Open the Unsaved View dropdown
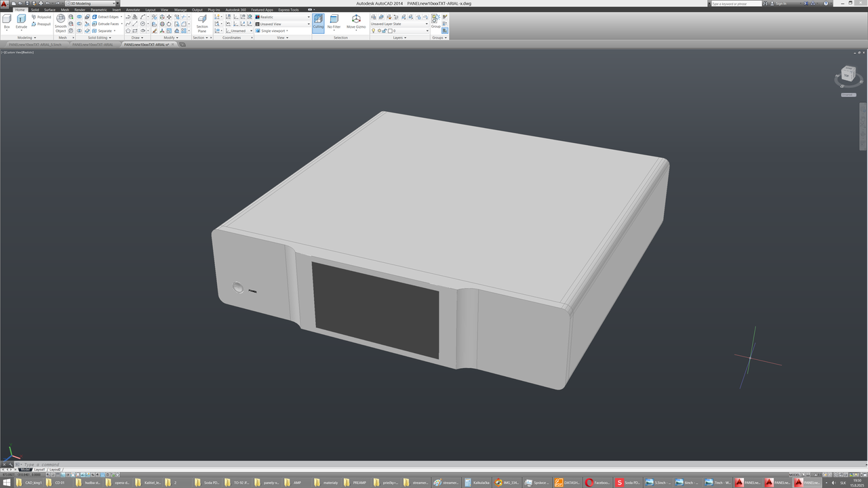Viewport: 868px width, 488px height. (282, 24)
